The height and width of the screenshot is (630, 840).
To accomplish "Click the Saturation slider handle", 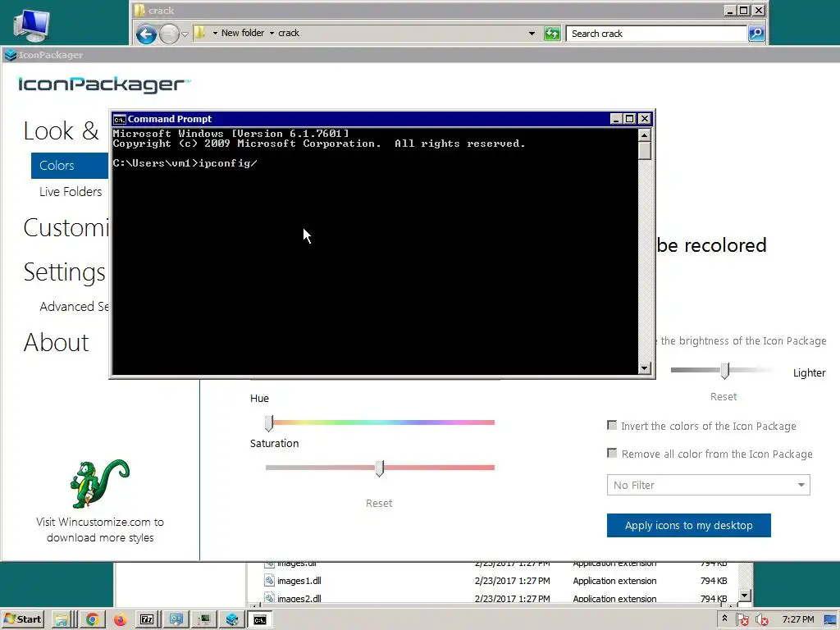I will [379, 468].
